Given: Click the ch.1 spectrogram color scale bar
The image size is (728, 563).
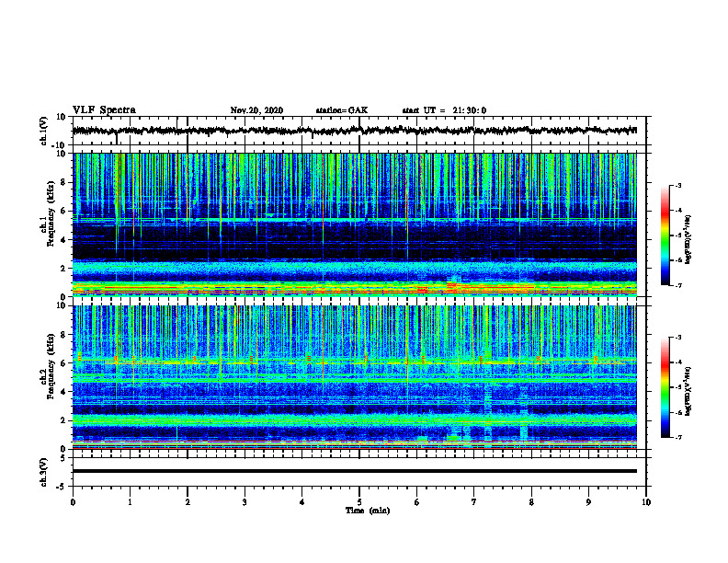Looking at the screenshot, I should (665, 236).
